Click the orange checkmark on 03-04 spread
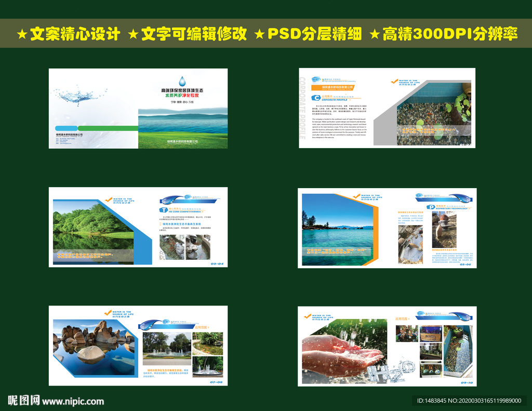This screenshot has height=411, width=532. pos(109,200)
